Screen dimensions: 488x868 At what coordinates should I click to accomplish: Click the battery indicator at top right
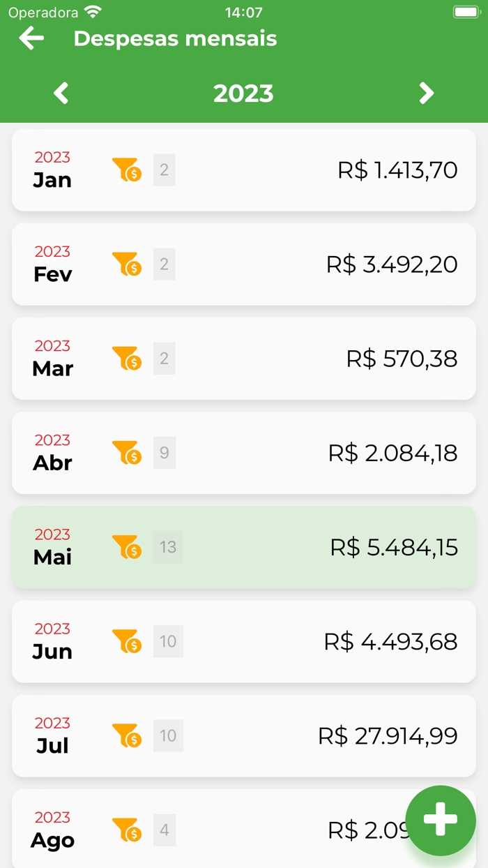[464, 11]
